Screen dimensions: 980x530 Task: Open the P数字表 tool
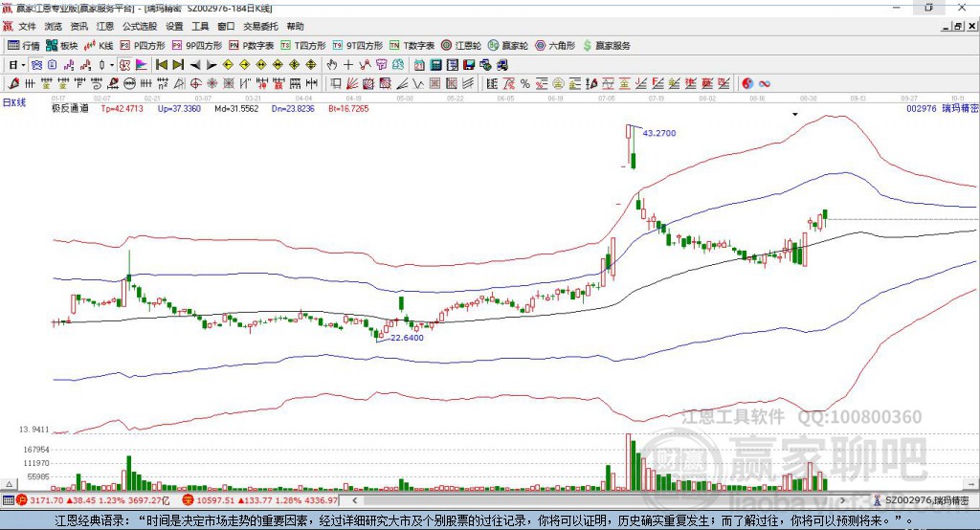[252, 46]
